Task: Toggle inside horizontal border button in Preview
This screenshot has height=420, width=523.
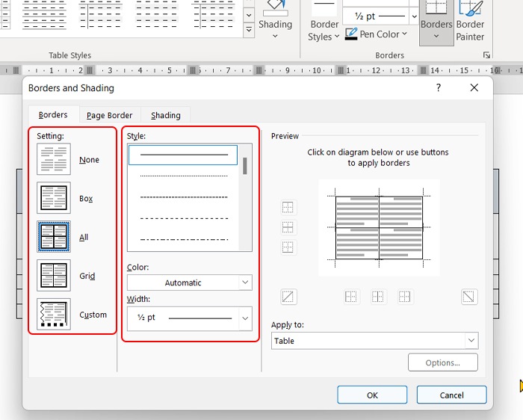Action: point(288,227)
